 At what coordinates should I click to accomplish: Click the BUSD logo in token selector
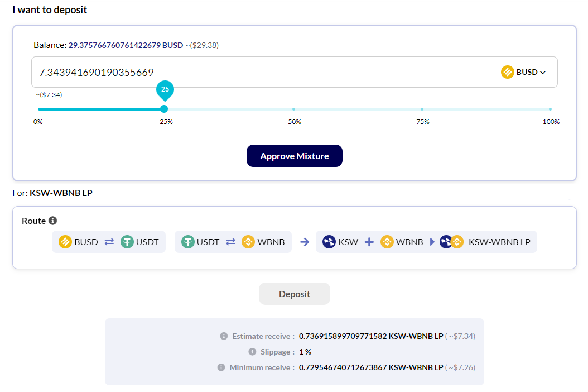pos(507,71)
